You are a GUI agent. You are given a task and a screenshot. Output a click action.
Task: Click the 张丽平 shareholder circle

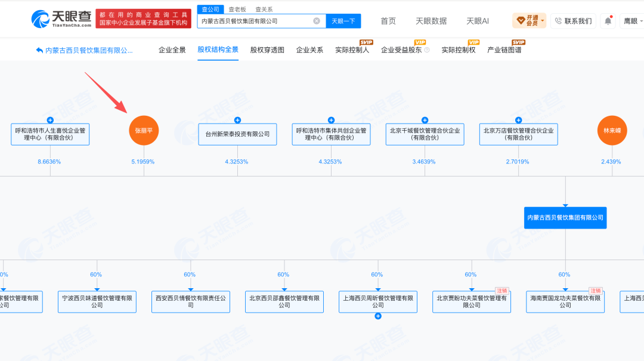(144, 130)
